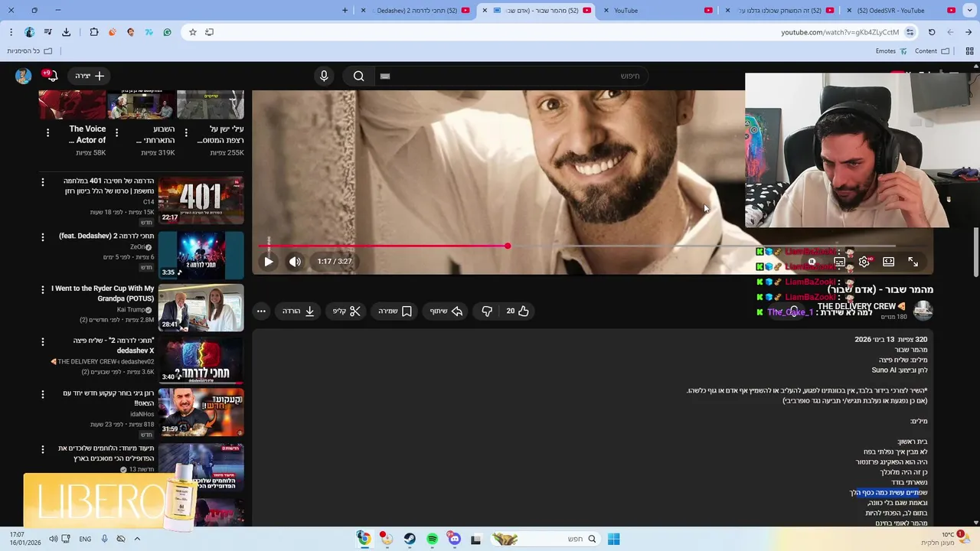Click the YouTube search magnifier button

coord(359,76)
